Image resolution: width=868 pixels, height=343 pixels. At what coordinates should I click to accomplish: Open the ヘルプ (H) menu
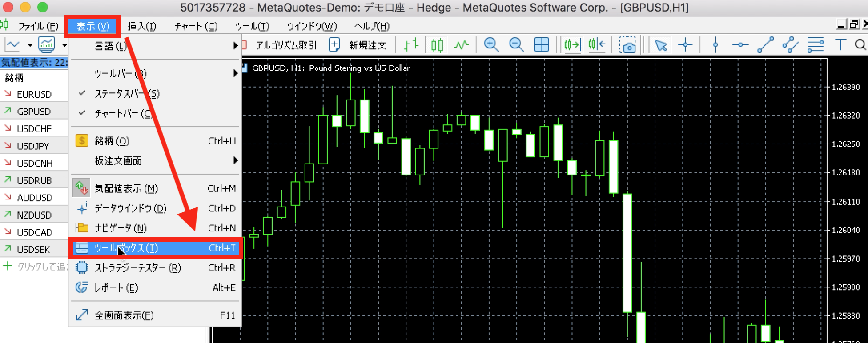(372, 26)
